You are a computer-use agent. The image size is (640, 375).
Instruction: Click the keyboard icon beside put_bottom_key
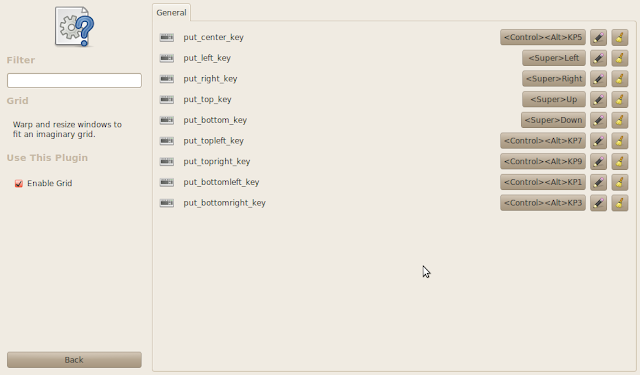pos(167,120)
